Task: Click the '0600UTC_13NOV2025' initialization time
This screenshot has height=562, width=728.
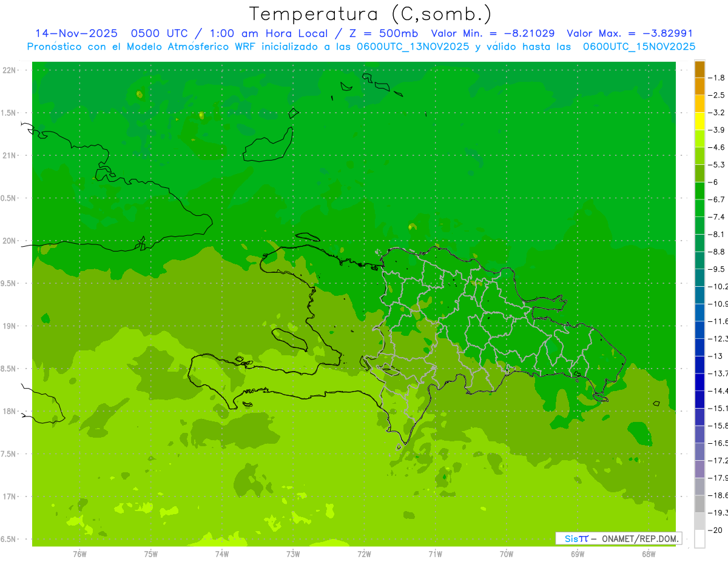Action: point(413,47)
